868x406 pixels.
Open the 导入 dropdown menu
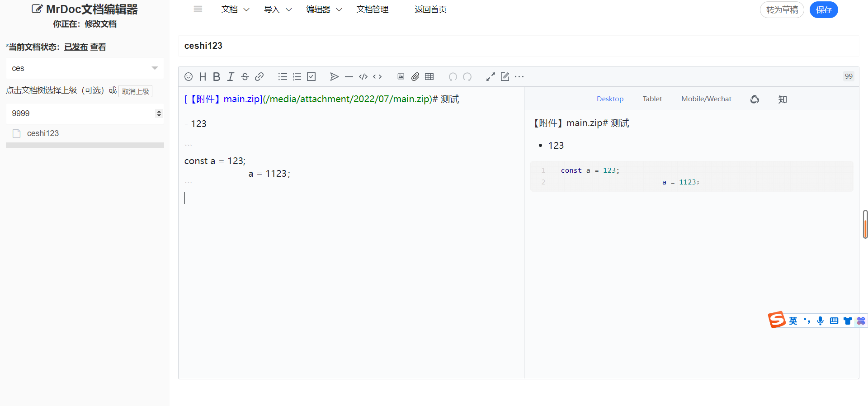coord(278,9)
